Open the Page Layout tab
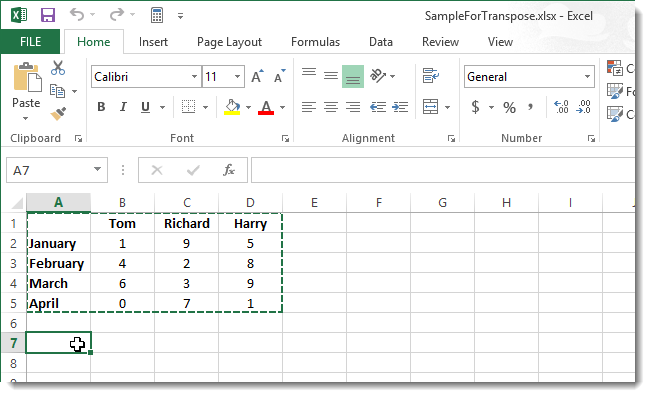 [x=229, y=42]
